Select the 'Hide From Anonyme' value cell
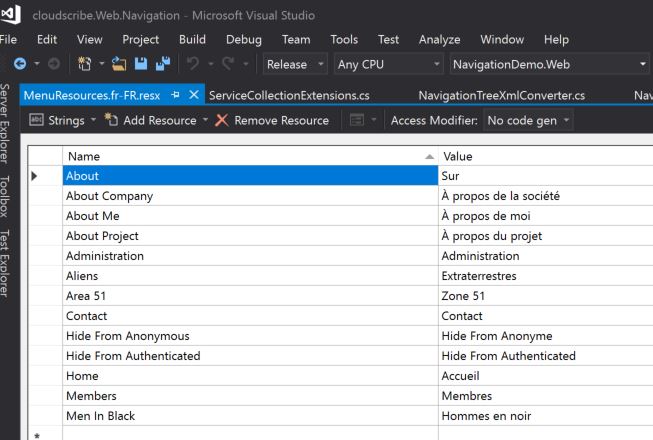The height and width of the screenshot is (440, 653). pos(546,336)
